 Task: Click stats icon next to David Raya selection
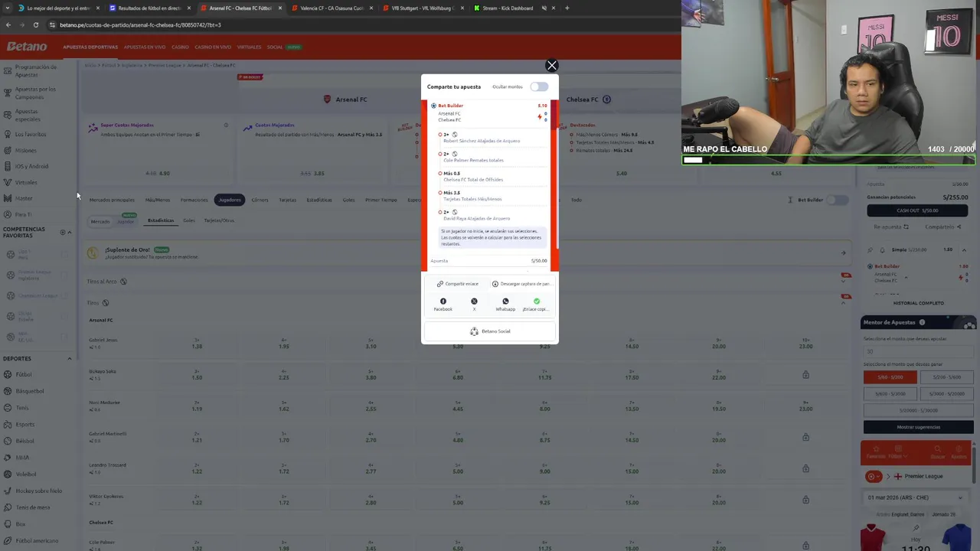pos(455,212)
